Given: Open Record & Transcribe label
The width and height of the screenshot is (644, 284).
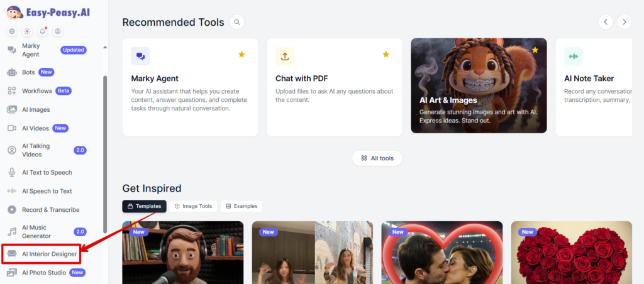Looking at the screenshot, I should pos(51,210).
